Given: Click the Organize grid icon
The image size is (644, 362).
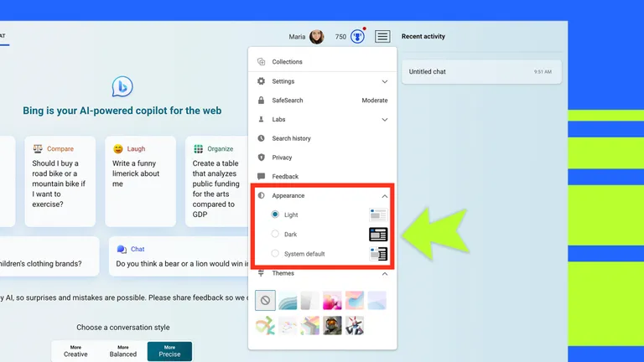Looking at the screenshot, I should point(199,148).
